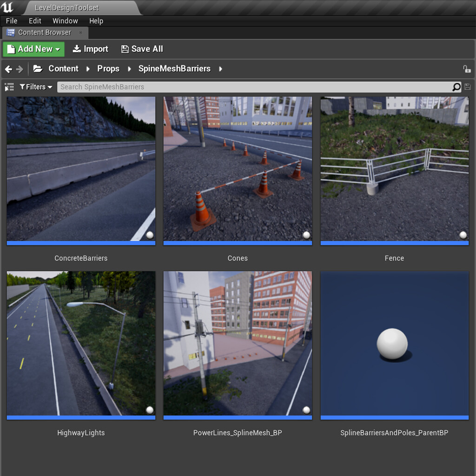Open the Window menu

[65, 21]
